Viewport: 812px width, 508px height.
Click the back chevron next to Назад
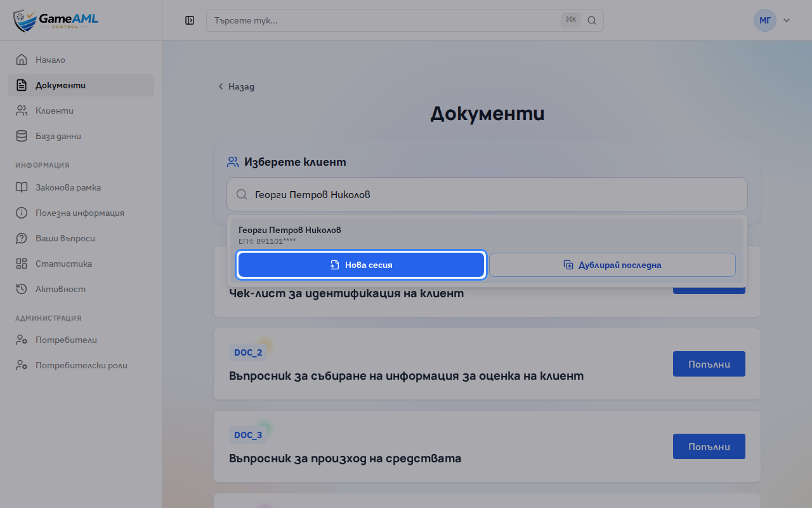[x=221, y=86]
